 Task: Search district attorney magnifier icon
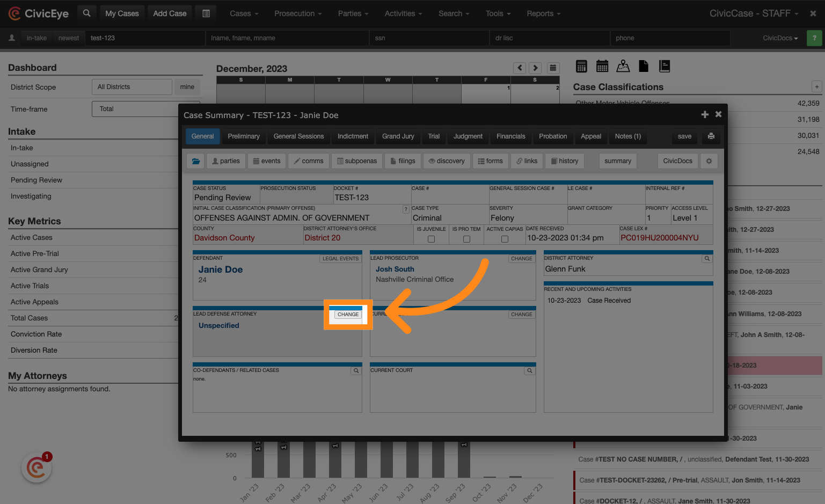[707, 259]
